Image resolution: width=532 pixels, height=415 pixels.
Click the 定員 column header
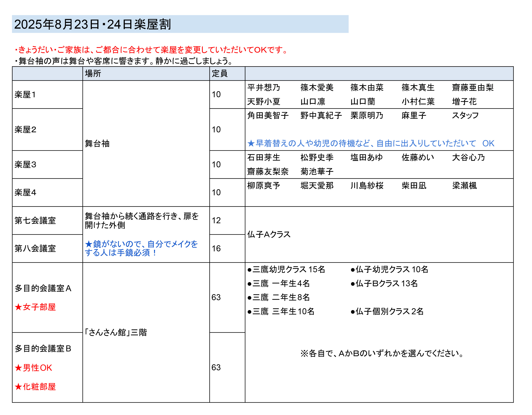pos(220,73)
